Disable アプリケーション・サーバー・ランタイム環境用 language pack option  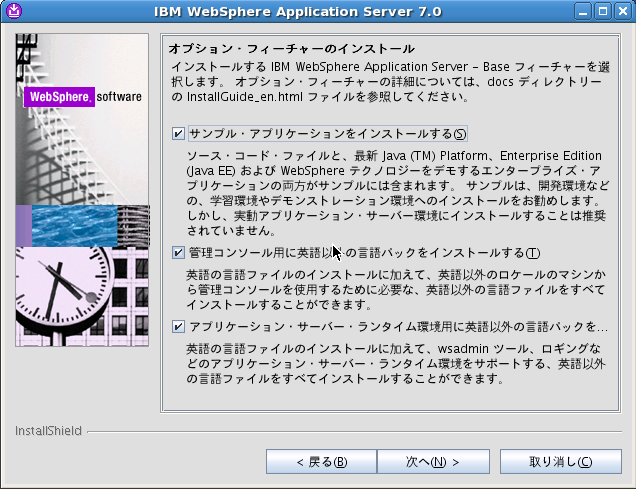[x=178, y=326]
